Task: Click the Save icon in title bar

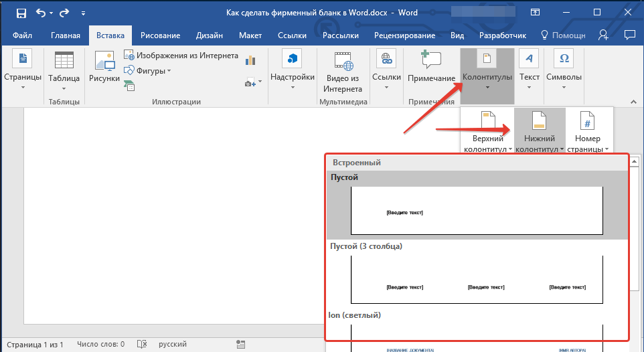Action: coord(21,13)
